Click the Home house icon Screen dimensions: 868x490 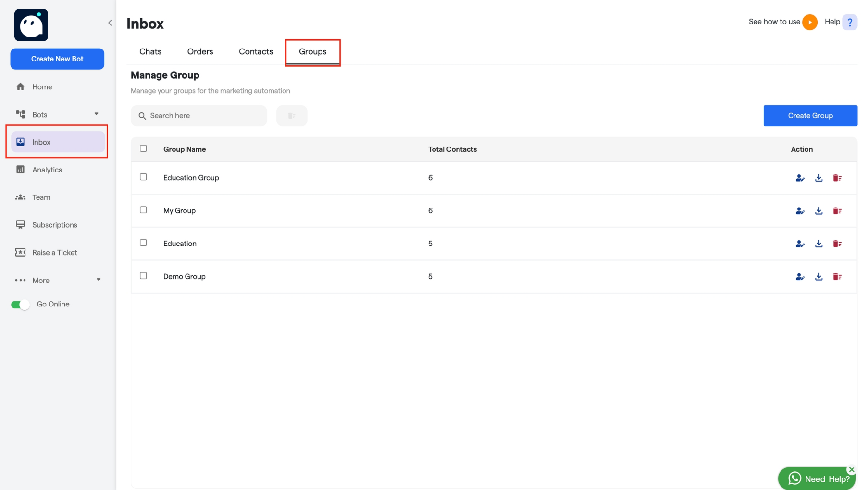[x=20, y=86]
